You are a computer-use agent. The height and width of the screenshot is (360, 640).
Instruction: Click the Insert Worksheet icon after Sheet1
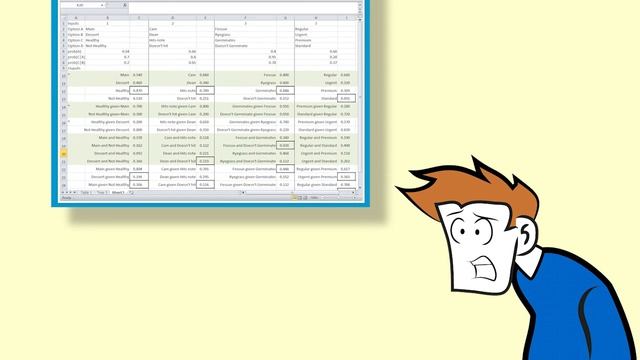click(x=131, y=192)
